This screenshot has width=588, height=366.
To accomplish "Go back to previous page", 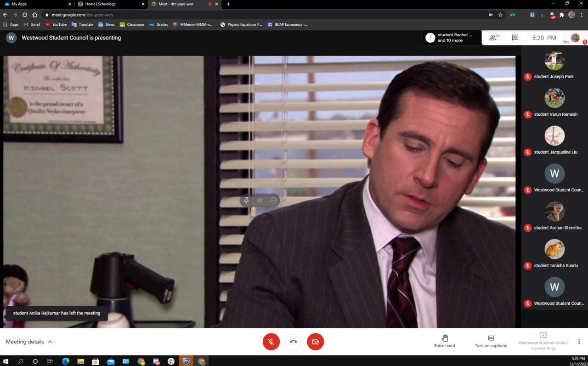I will [x=6, y=15].
